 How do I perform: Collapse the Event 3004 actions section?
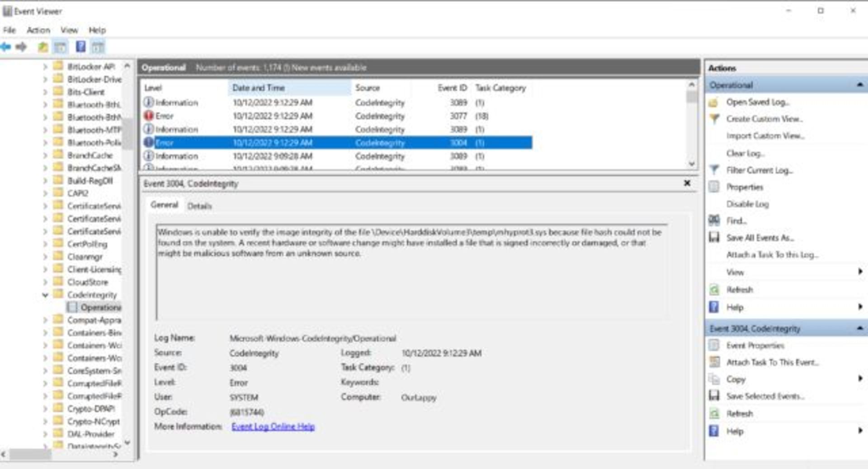coord(859,328)
